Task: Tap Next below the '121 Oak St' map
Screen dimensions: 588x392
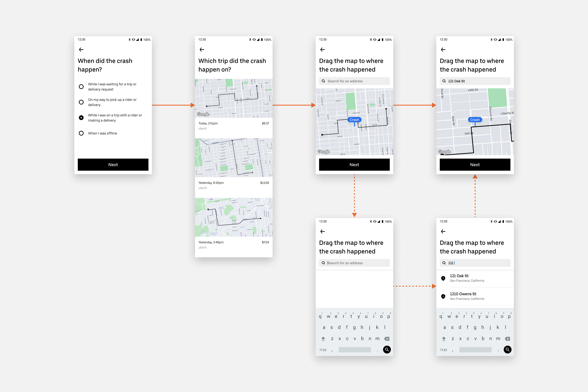Action: pyautogui.click(x=475, y=165)
